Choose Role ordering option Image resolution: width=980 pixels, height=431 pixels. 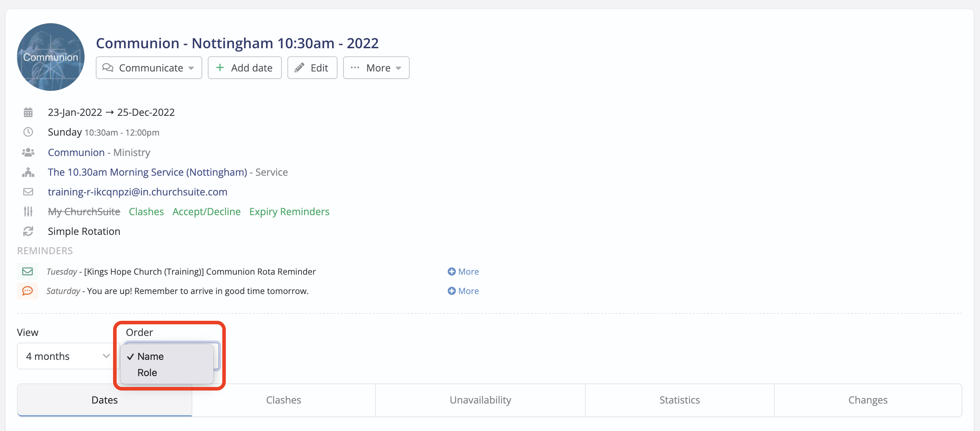click(147, 373)
